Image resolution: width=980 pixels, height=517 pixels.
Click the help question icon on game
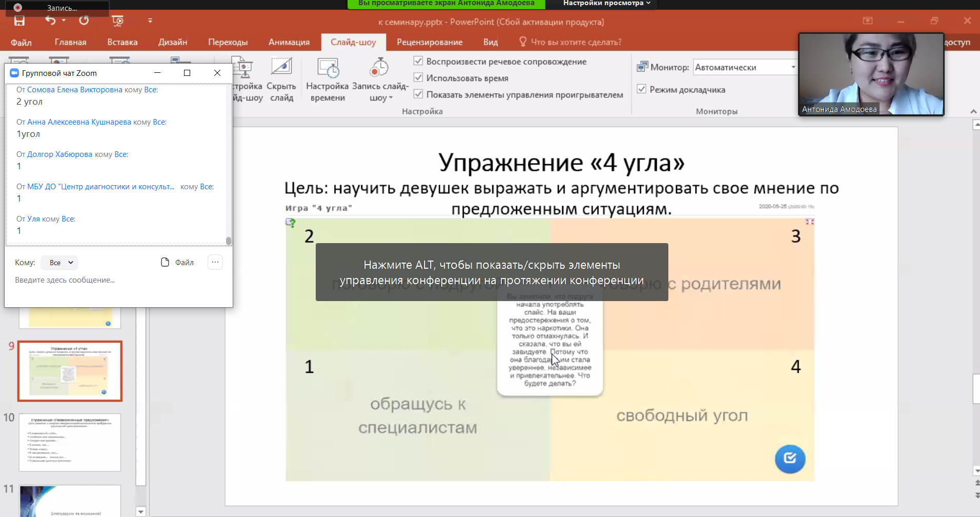[291, 223]
